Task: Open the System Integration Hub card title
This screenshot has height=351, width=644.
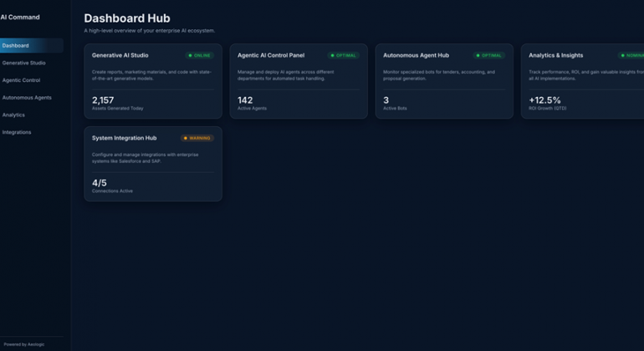Action: [x=124, y=139]
